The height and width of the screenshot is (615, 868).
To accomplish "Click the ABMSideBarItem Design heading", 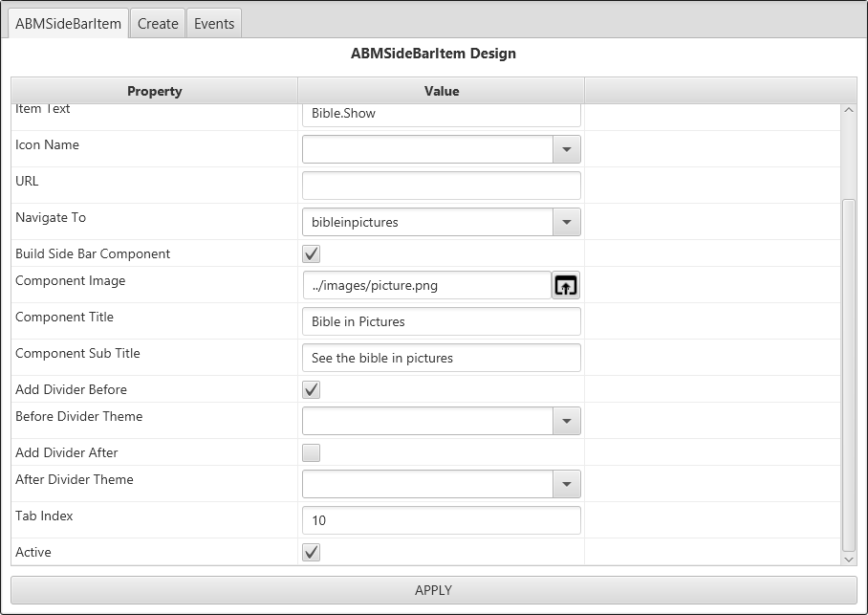I will pyautogui.click(x=433, y=54).
